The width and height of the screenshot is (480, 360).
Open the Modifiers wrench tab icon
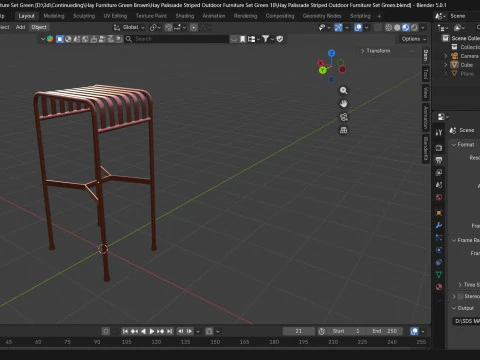(x=439, y=225)
